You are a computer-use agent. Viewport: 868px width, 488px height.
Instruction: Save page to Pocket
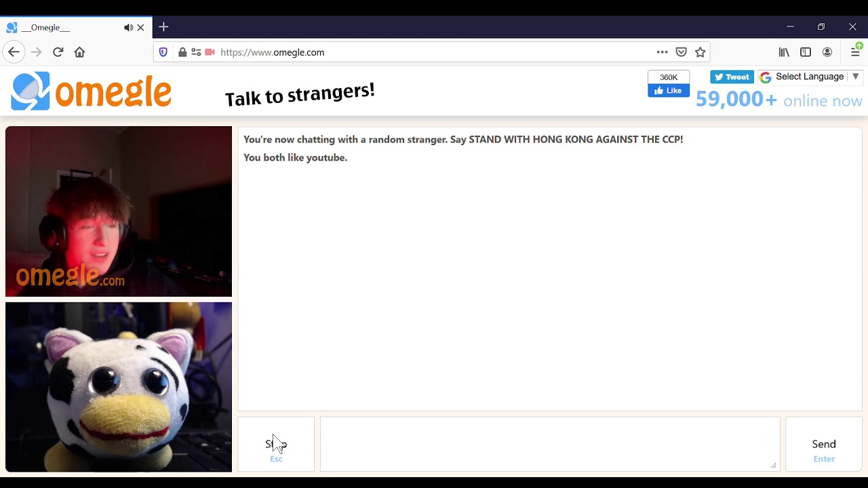pyautogui.click(x=682, y=52)
